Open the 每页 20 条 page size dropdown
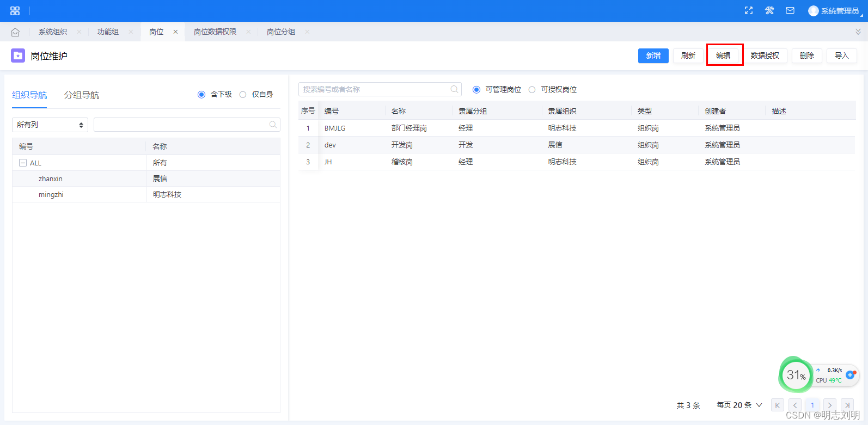 click(739, 405)
